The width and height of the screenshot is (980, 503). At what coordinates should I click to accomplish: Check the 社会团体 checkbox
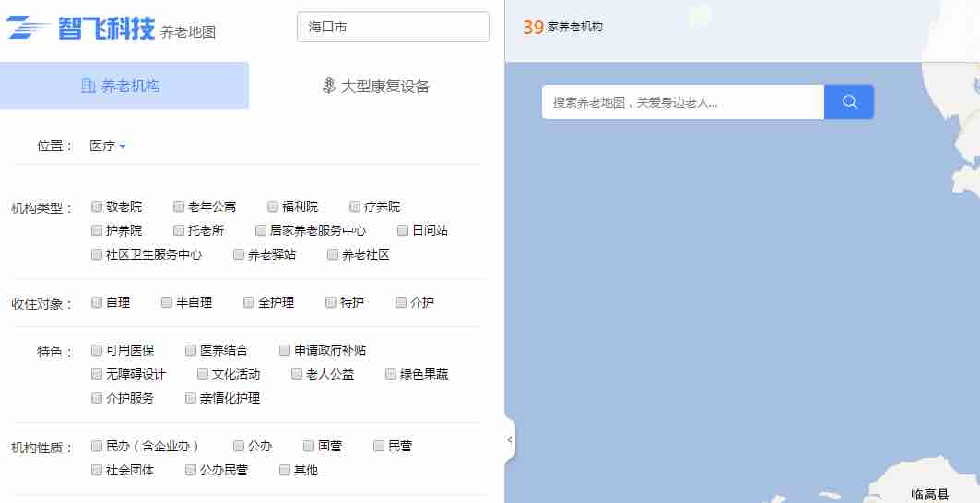[x=97, y=470]
